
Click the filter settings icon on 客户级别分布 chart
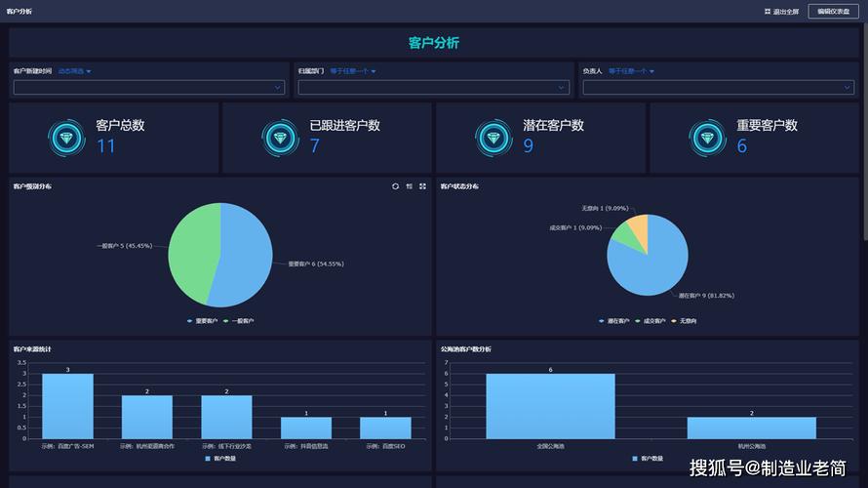point(409,186)
